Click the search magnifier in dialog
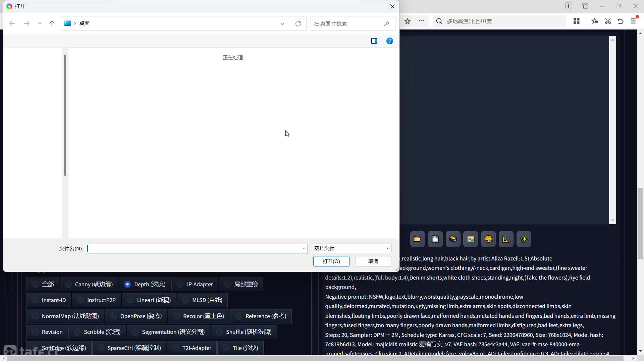644x362 pixels. coord(386,24)
